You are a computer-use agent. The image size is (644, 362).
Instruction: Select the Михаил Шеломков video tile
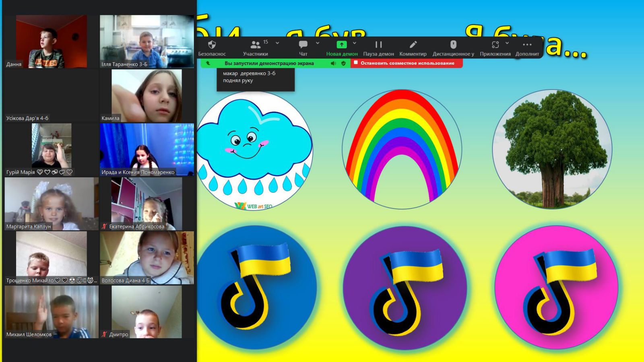click(52, 312)
